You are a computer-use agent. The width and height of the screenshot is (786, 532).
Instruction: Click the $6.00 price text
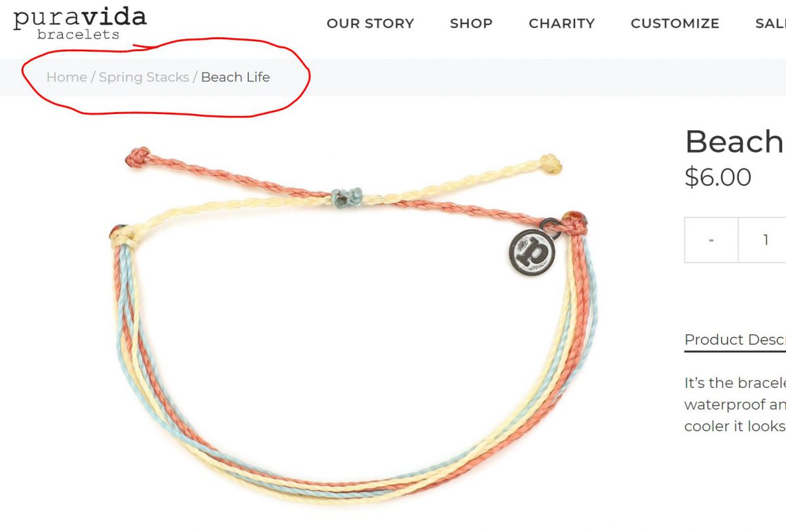point(718,177)
